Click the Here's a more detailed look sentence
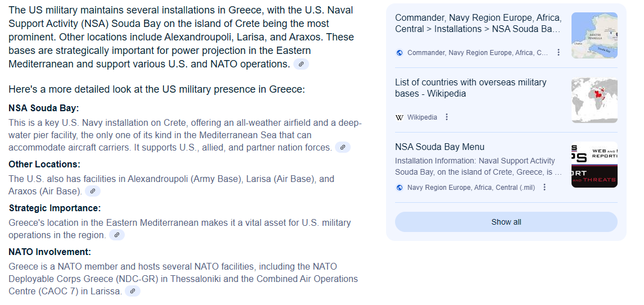644x305 pixels. (156, 89)
